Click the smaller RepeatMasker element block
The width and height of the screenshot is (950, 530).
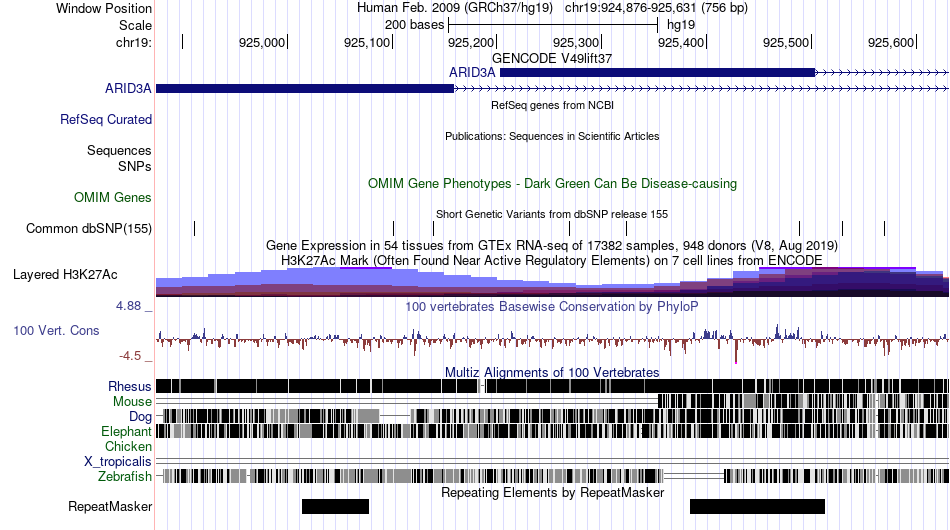tap(335, 506)
